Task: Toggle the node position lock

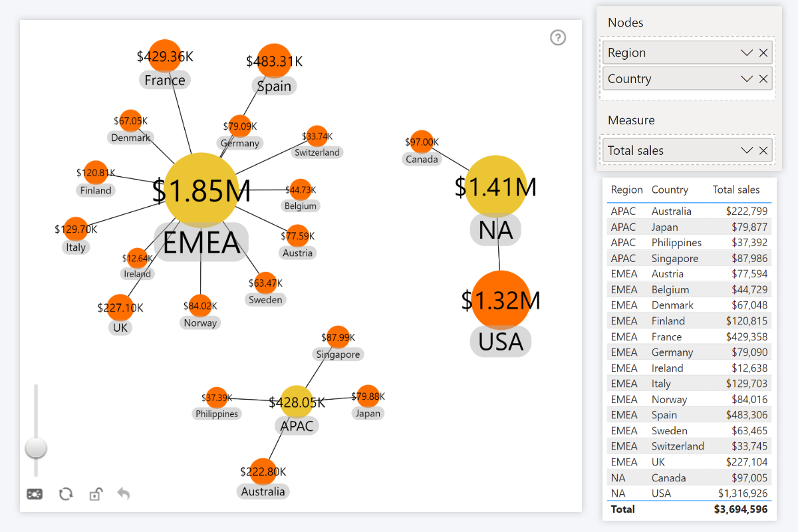Action: [x=95, y=493]
